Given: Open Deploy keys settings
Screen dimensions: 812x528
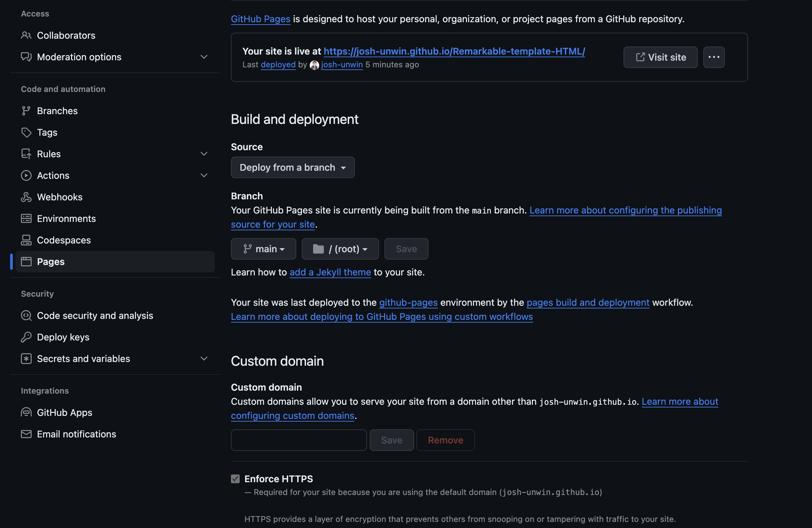Looking at the screenshot, I should 115,337.
